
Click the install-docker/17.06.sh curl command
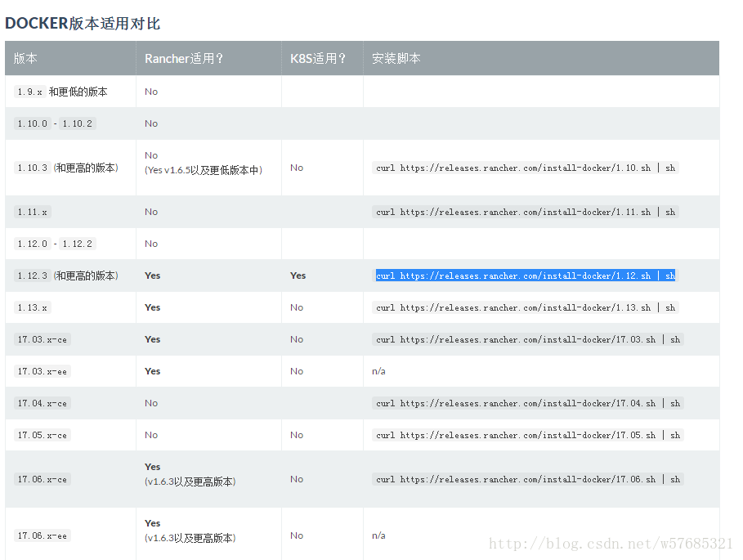point(528,479)
